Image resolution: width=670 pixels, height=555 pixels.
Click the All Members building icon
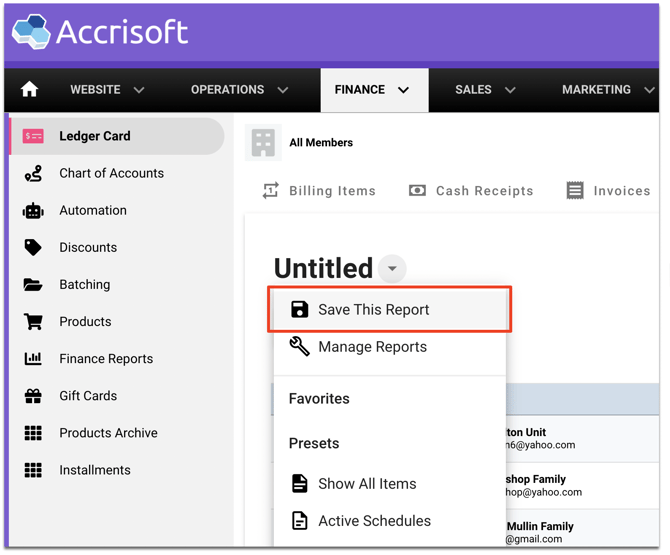(263, 143)
